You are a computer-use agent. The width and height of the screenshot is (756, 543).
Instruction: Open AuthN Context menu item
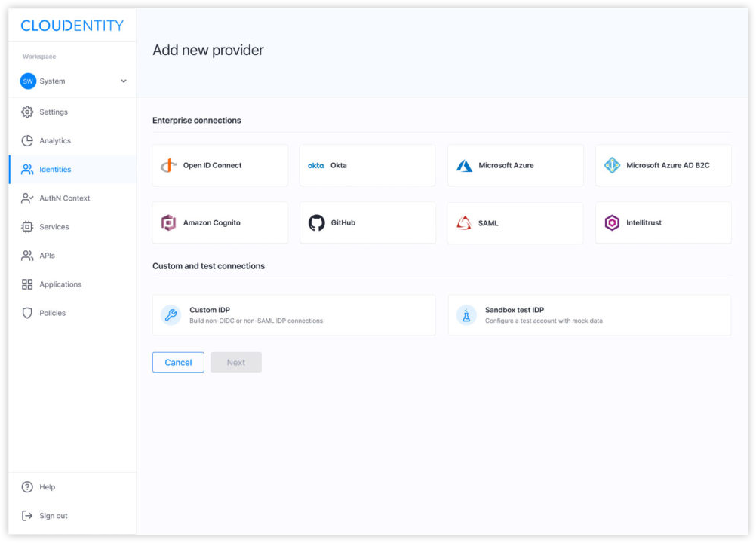(72, 198)
